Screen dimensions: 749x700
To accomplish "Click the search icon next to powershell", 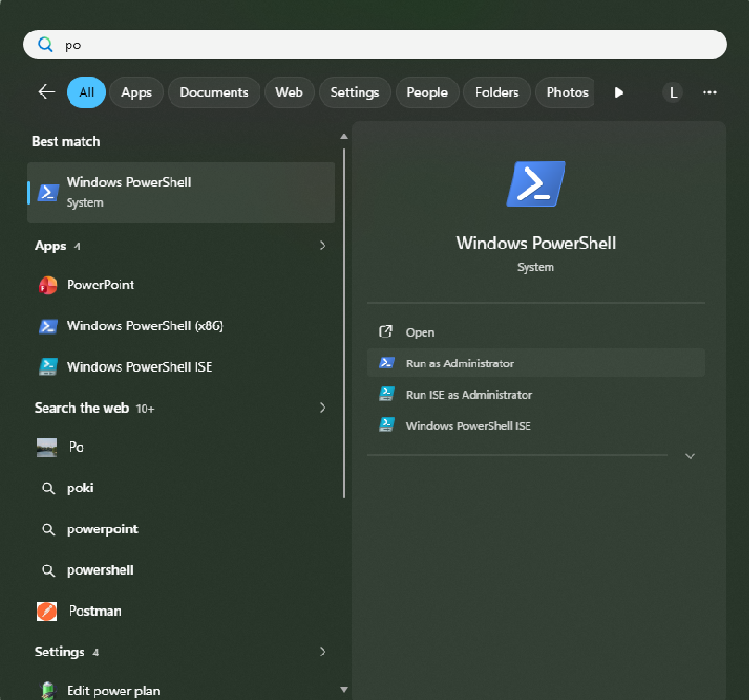I will [x=48, y=570].
